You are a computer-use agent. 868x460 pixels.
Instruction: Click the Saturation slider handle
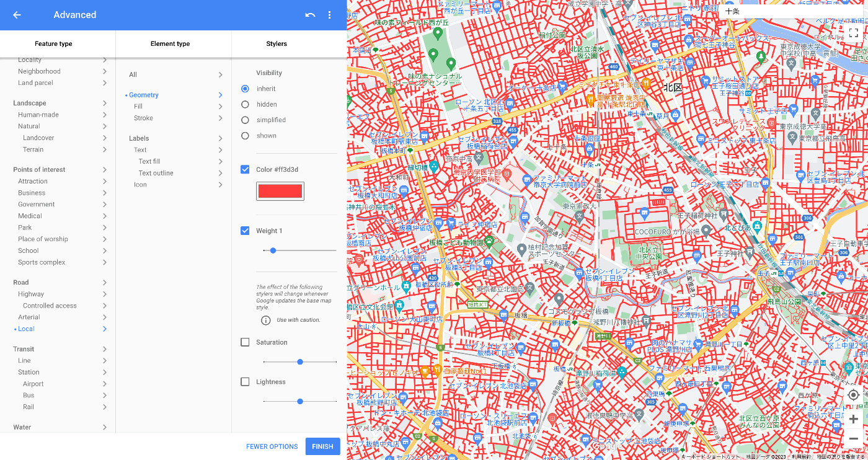pyautogui.click(x=300, y=361)
